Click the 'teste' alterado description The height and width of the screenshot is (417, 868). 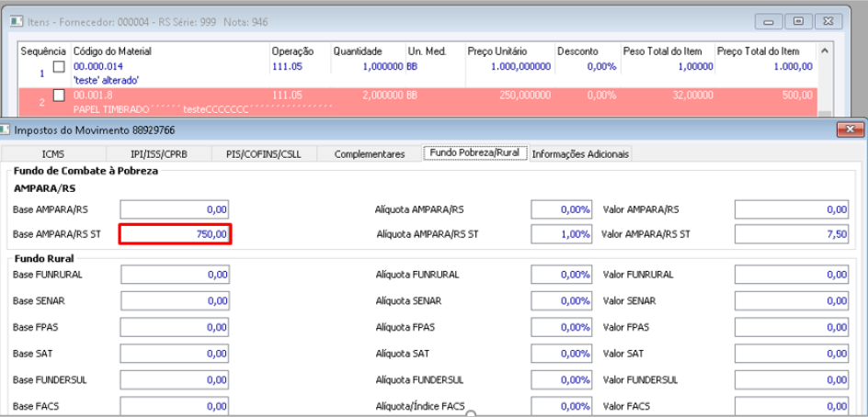[x=106, y=80]
